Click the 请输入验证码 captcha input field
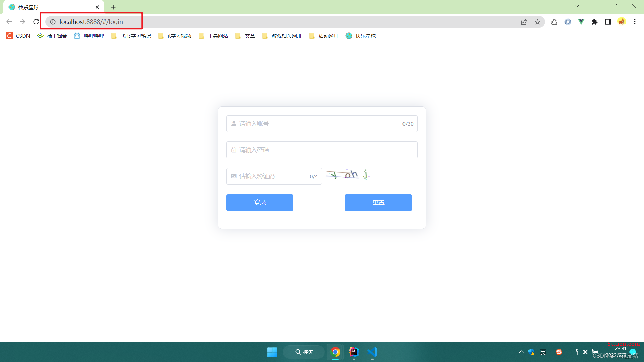Viewport: 644px width, 362px height. (274, 176)
